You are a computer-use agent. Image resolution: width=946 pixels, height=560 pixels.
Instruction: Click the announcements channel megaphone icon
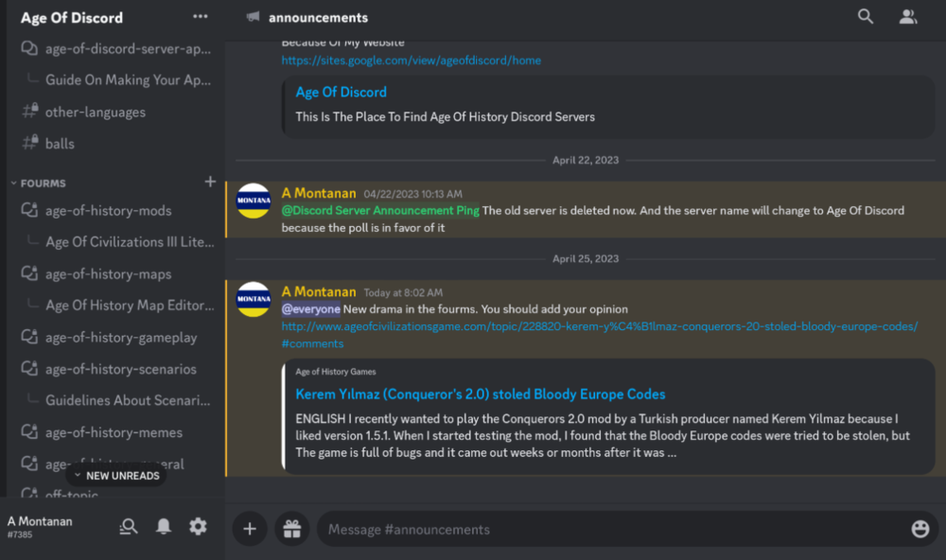[x=253, y=17]
